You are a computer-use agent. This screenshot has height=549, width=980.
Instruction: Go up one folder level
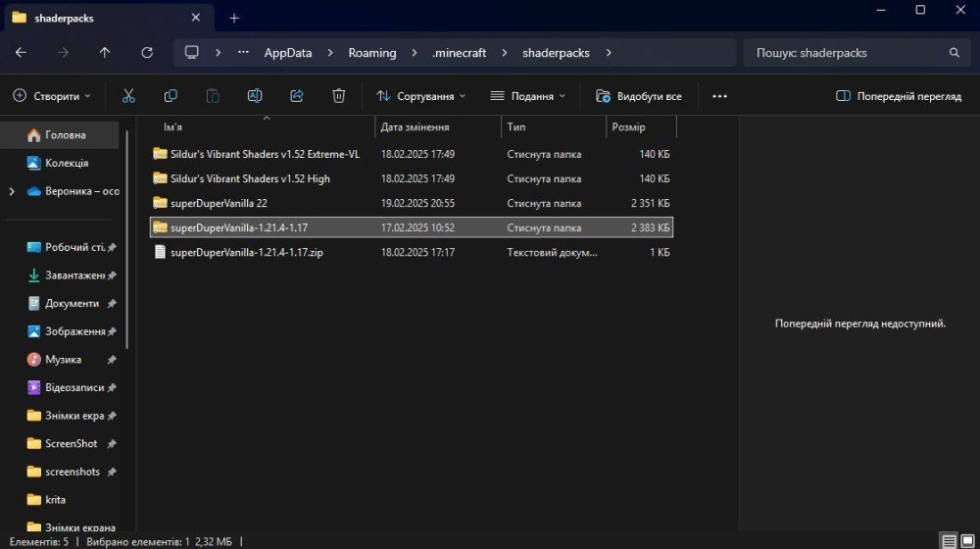pyautogui.click(x=105, y=53)
